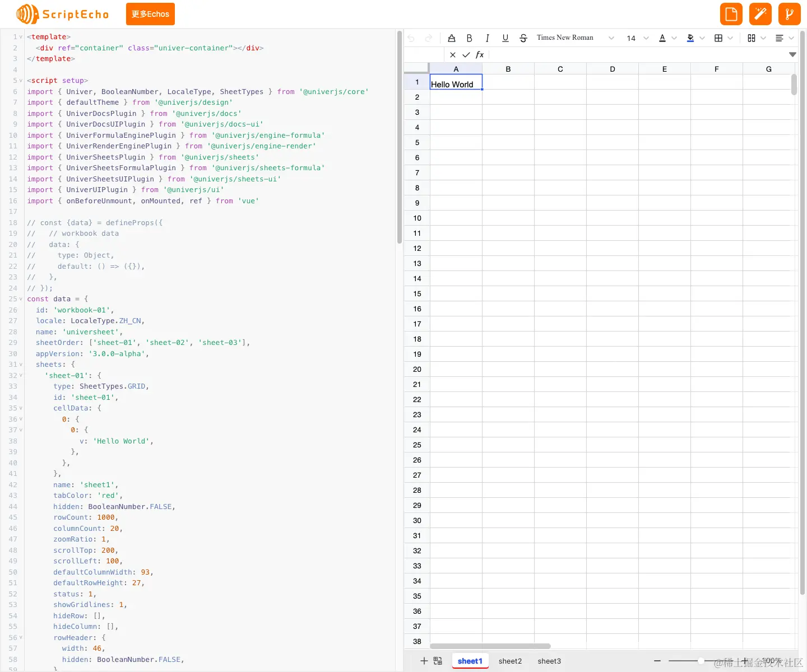Expand the formula bar with triangle arrow
The height and width of the screenshot is (672, 807).
[x=792, y=55]
